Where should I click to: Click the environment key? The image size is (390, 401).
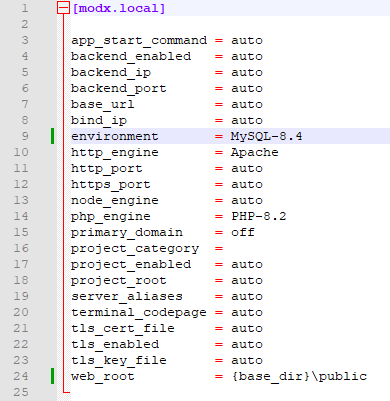pos(115,136)
